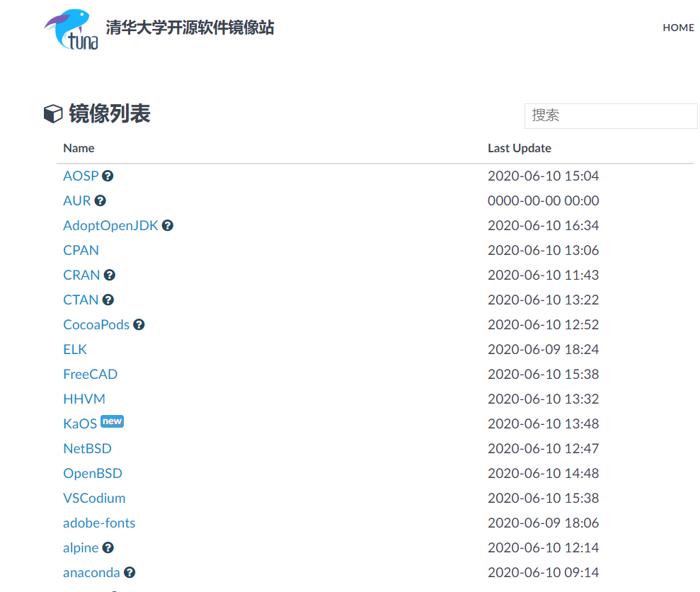
Task: Click the cube icon beside 镜像列表
Action: tap(53, 113)
